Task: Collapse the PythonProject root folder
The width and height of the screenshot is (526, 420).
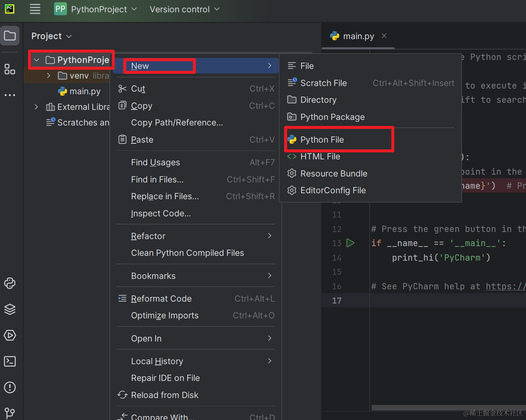Action: coord(36,60)
